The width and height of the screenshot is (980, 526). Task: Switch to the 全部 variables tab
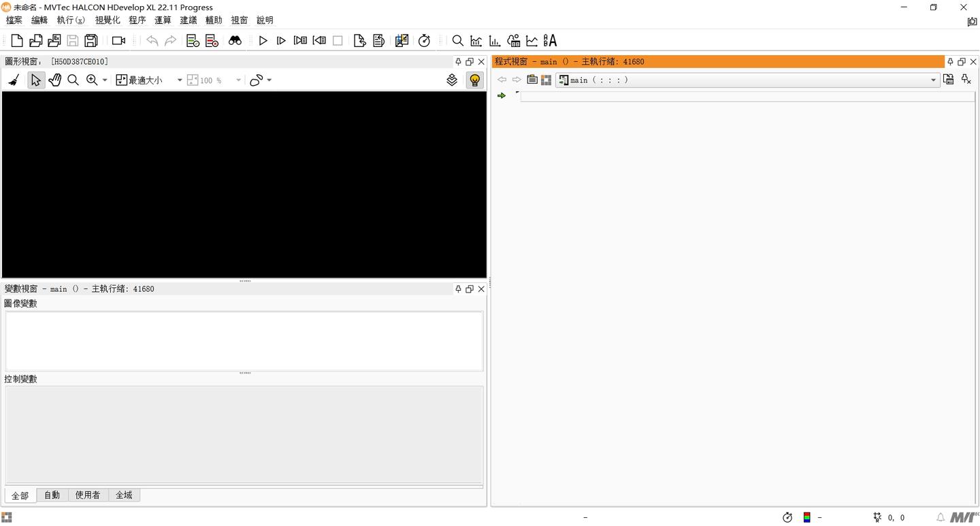click(x=20, y=495)
